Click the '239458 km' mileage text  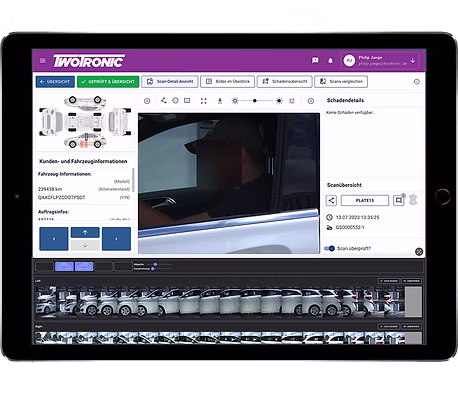(x=50, y=189)
